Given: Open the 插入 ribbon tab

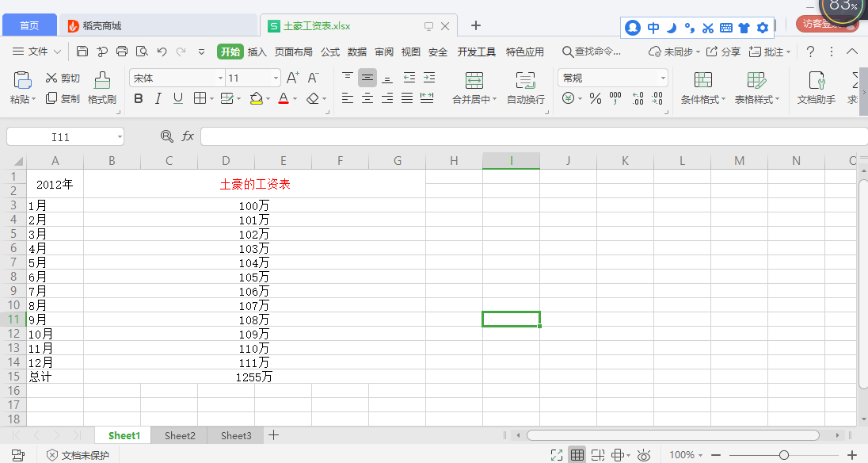Looking at the screenshot, I should click(x=257, y=52).
